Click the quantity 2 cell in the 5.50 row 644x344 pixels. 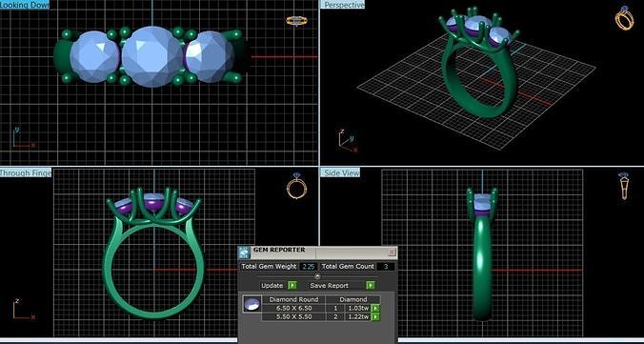(x=335, y=316)
